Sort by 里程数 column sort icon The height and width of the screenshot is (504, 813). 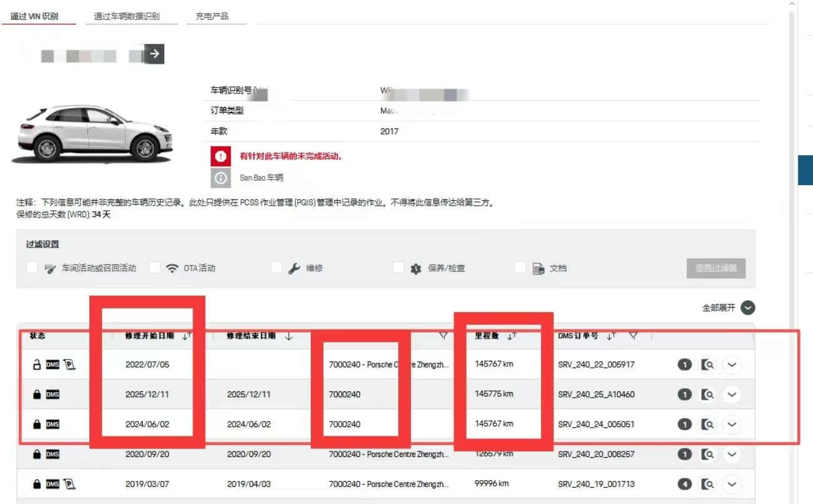[x=512, y=336]
